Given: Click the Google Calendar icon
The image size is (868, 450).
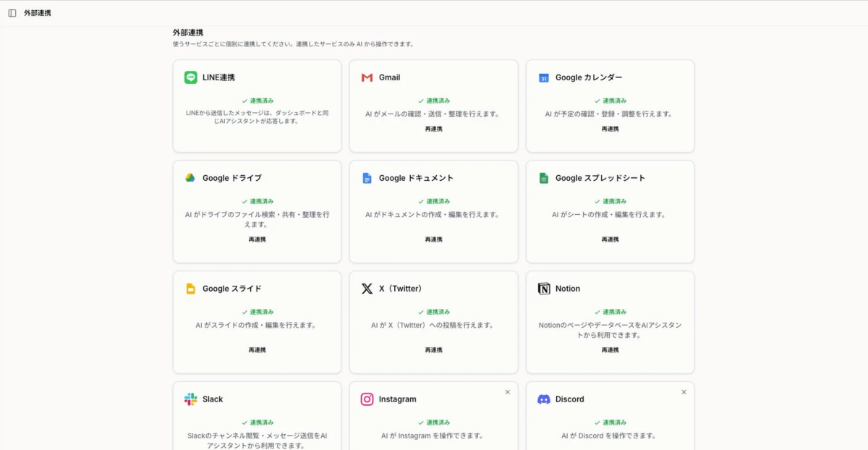Looking at the screenshot, I should click(x=544, y=77).
